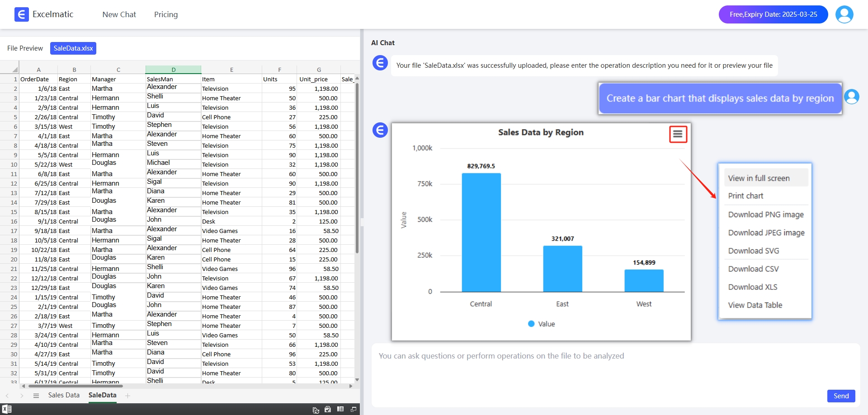Open the sheet list menu icon
The height and width of the screenshot is (415, 868).
36,396
